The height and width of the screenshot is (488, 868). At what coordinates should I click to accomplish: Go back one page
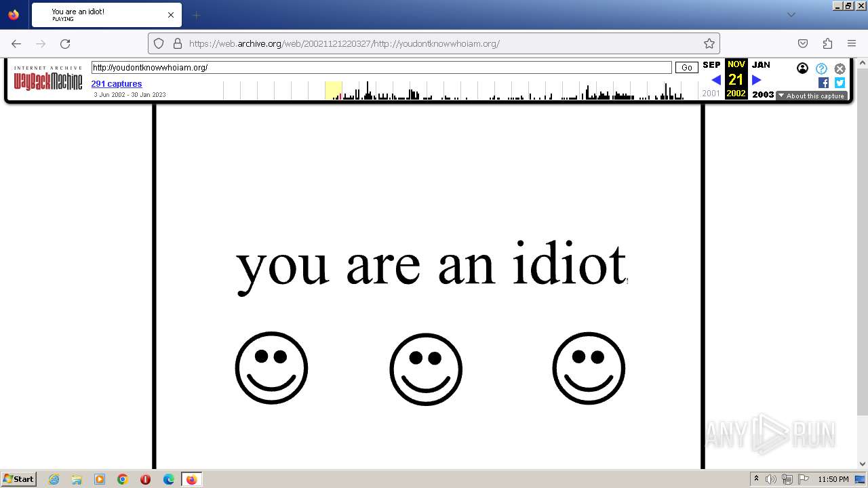click(x=16, y=43)
